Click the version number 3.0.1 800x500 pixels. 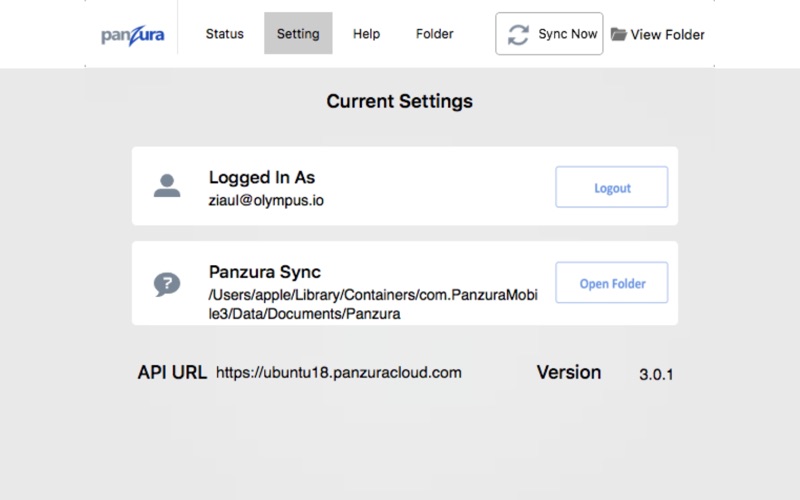click(x=656, y=374)
